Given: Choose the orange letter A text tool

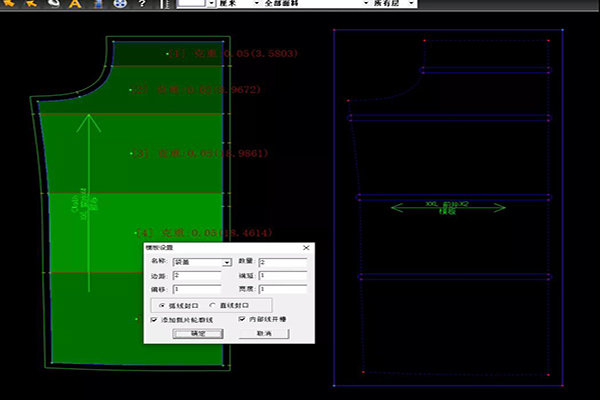Looking at the screenshot, I should 77,4.
